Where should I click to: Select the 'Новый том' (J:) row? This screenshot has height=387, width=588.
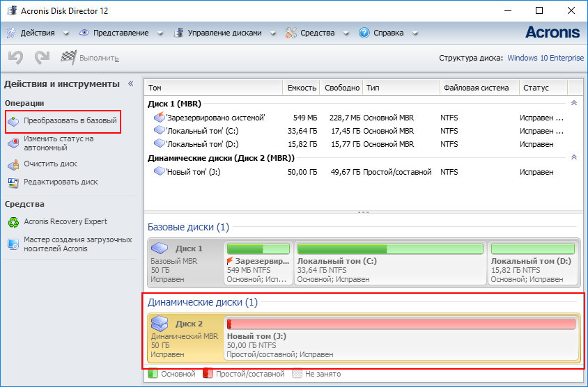(x=363, y=172)
